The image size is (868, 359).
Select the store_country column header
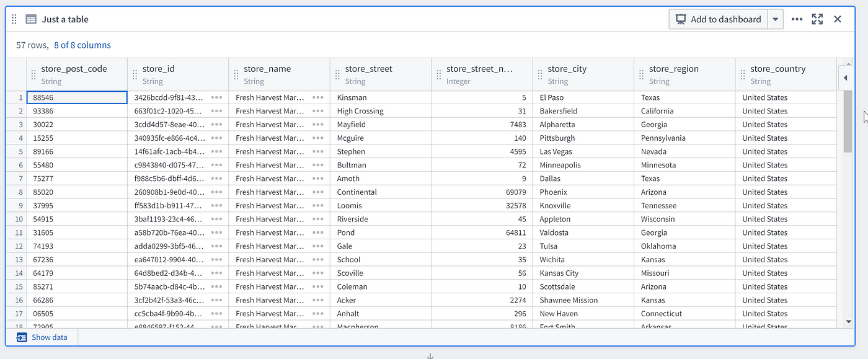786,74
